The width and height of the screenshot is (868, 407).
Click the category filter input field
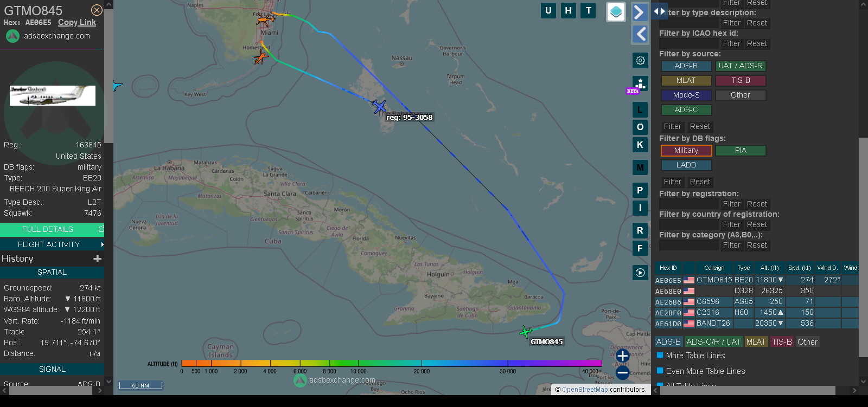[x=688, y=245]
